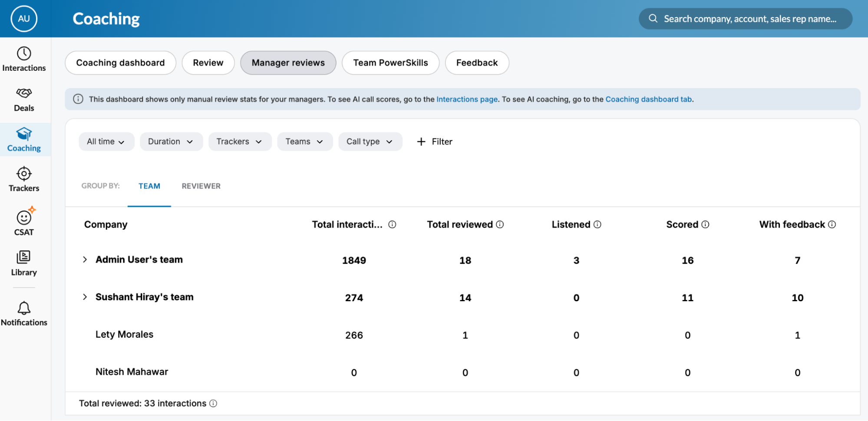This screenshot has height=421, width=868.
Task: Open the All time date filter
Action: point(106,141)
